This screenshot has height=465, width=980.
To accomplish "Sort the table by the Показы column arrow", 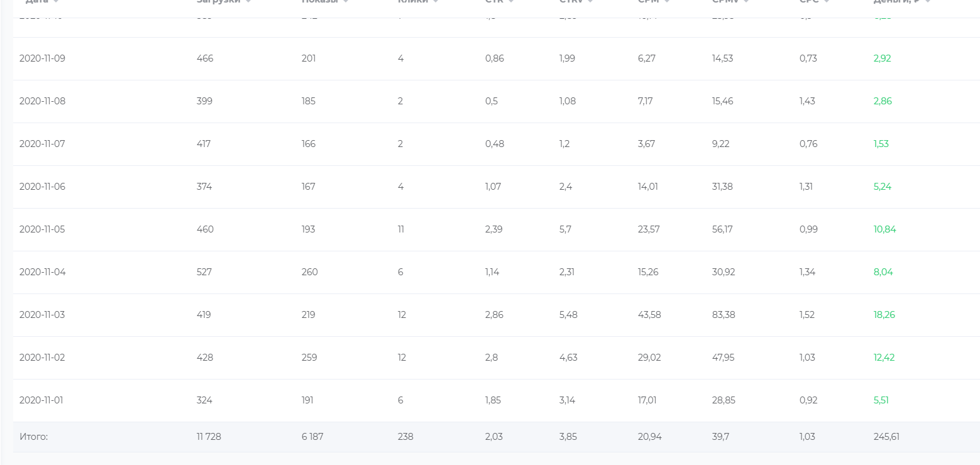I will (x=346, y=2).
